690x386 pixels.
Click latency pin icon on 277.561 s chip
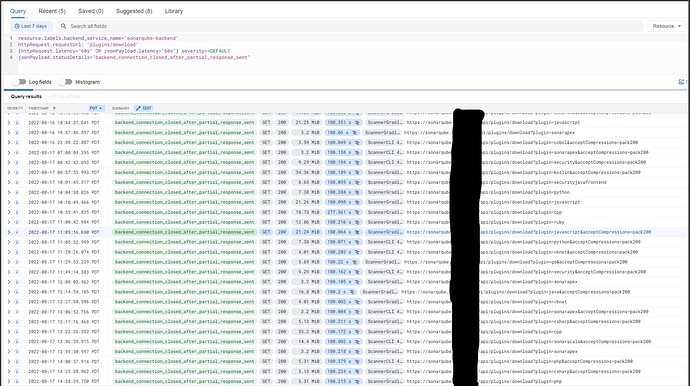(357, 212)
